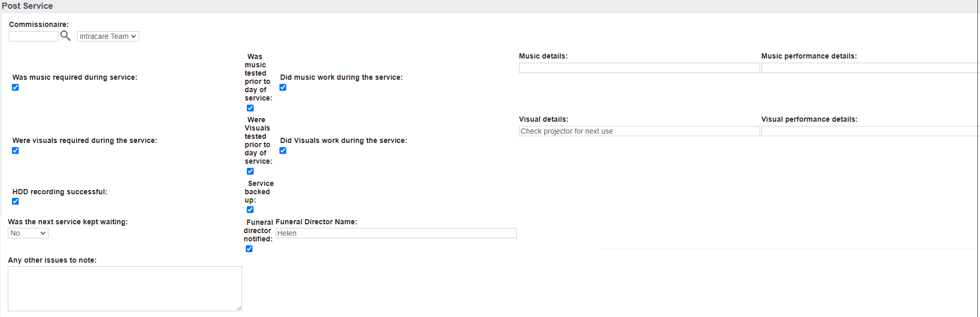
Task: Click the Commissionaire search magnifier icon
Action: [x=65, y=36]
